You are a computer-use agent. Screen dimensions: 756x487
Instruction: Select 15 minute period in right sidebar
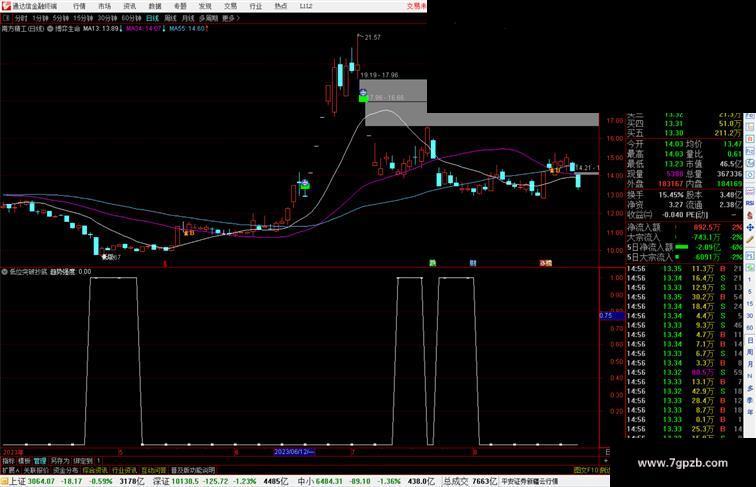coord(750,303)
